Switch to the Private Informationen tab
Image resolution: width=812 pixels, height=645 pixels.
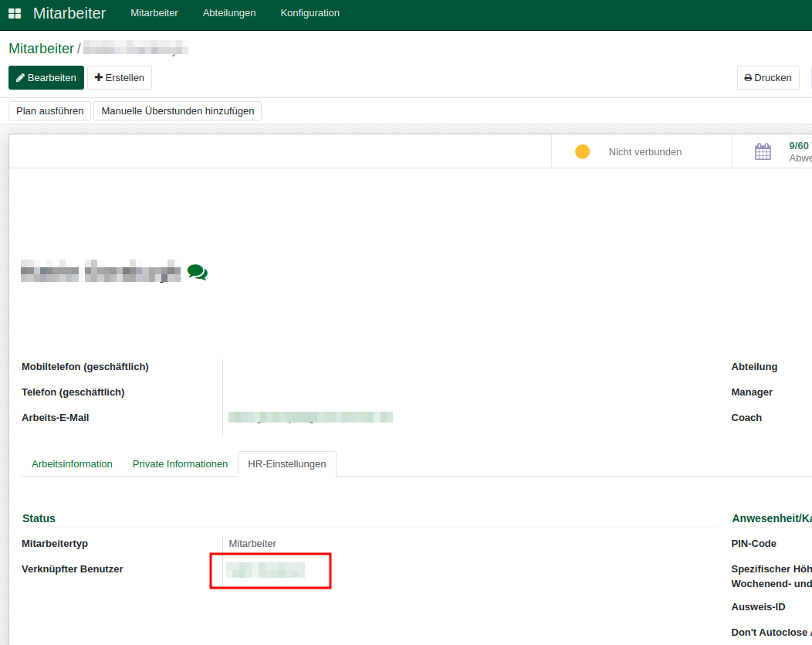[x=180, y=464]
